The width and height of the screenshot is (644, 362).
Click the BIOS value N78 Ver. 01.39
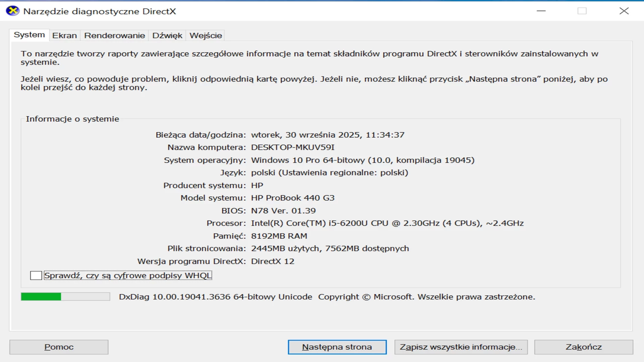[x=283, y=211]
